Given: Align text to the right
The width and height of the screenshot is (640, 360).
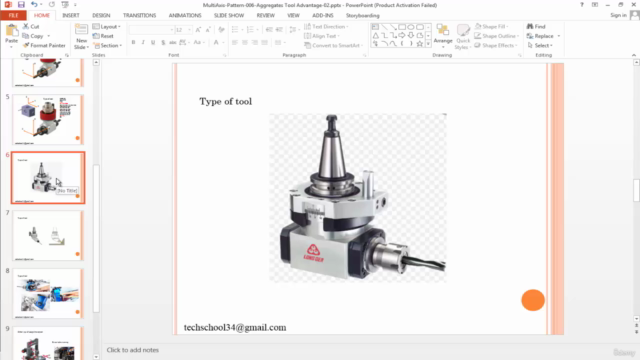Looking at the screenshot, I should pyautogui.click(x=255, y=42).
